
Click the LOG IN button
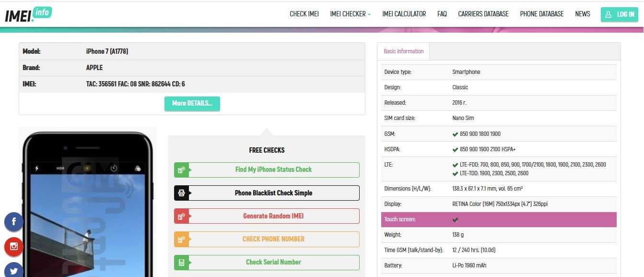[x=620, y=14]
